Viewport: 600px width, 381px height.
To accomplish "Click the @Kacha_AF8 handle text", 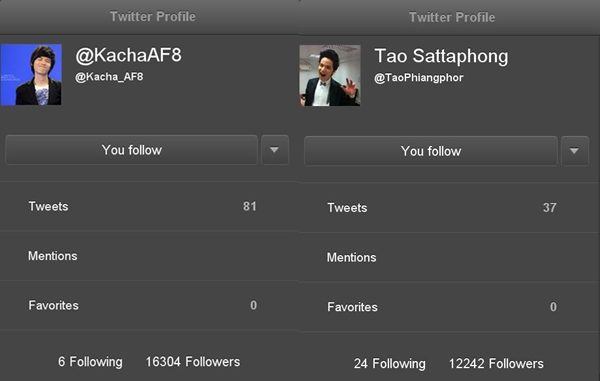I will 109,77.
